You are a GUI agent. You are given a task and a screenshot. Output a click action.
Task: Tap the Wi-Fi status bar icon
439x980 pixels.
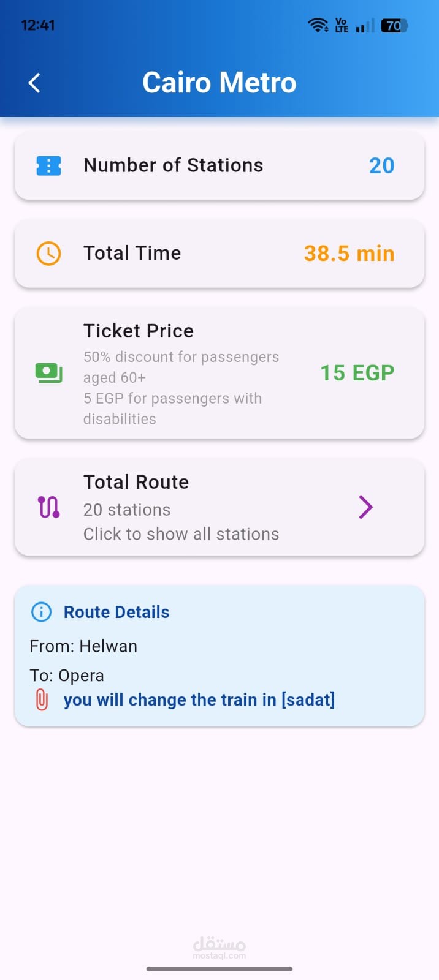318,25
